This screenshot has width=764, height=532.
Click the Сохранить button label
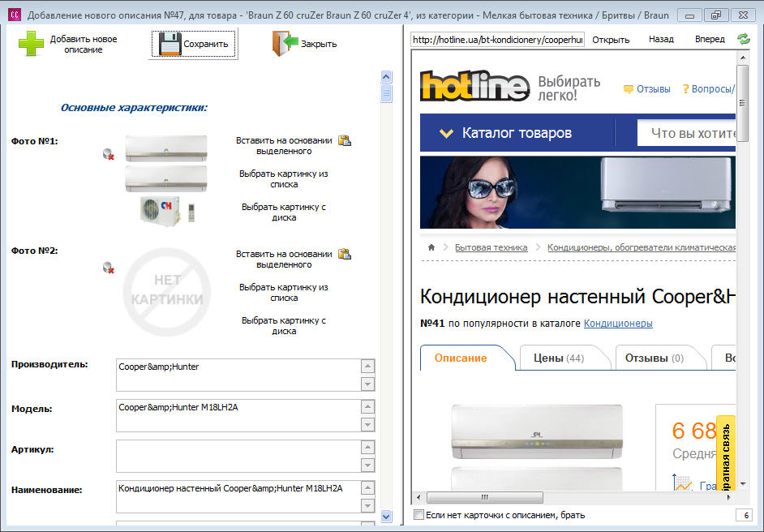click(206, 44)
